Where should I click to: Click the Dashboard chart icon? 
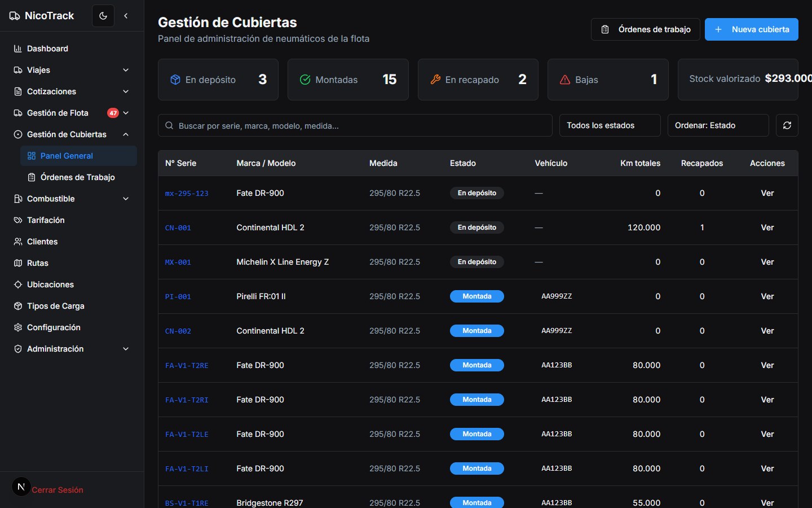tap(18, 49)
